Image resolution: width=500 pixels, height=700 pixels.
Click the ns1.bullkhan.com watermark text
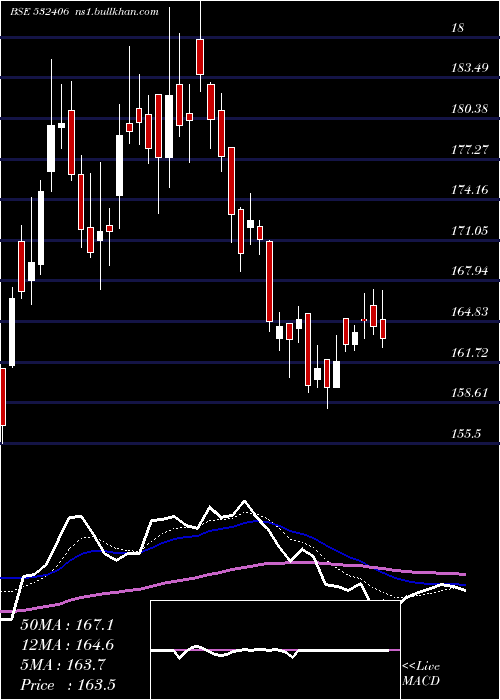click(117, 12)
